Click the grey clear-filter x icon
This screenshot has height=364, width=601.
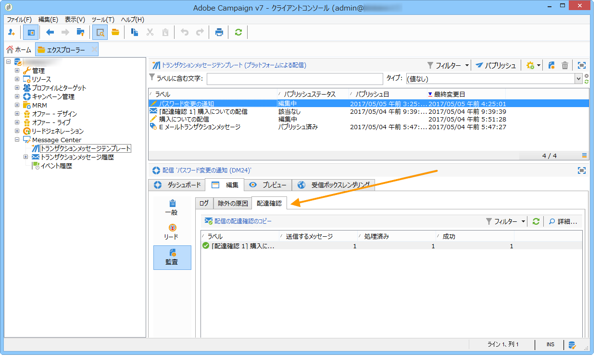(587, 76)
